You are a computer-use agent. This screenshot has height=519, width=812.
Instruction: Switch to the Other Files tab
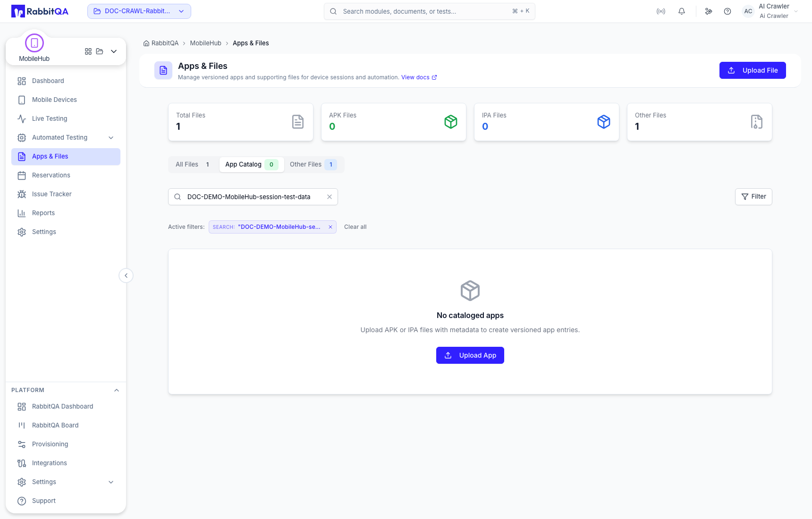pyautogui.click(x=313, y=165)
